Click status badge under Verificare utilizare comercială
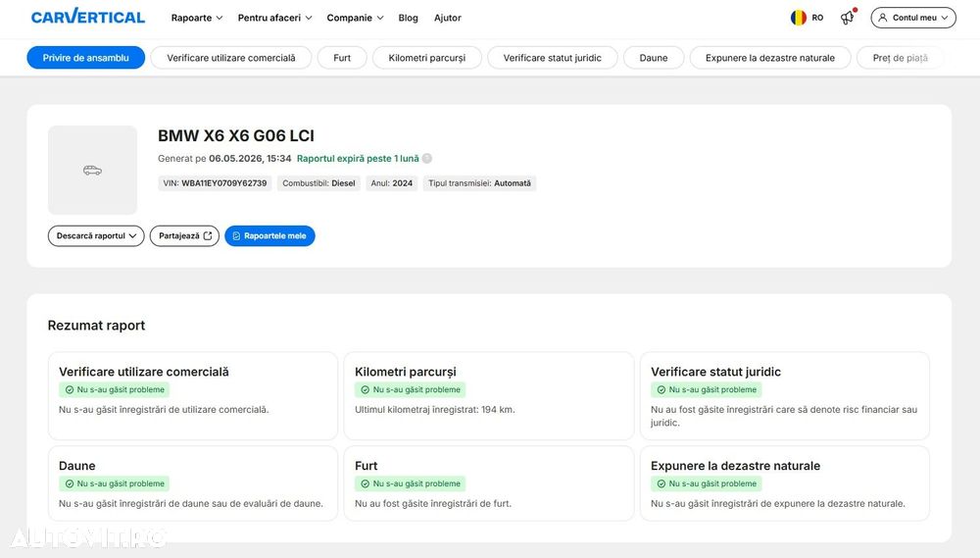Image resolution: width=980 pixels, height=558 pixels. [115, 389]
